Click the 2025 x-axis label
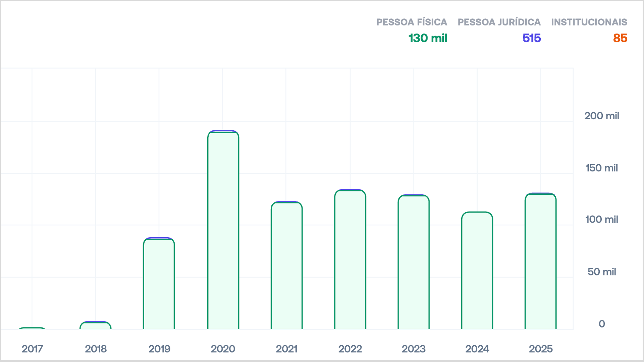Image resolution: width=644 pixels, height=362 pixels. (541, 349)
